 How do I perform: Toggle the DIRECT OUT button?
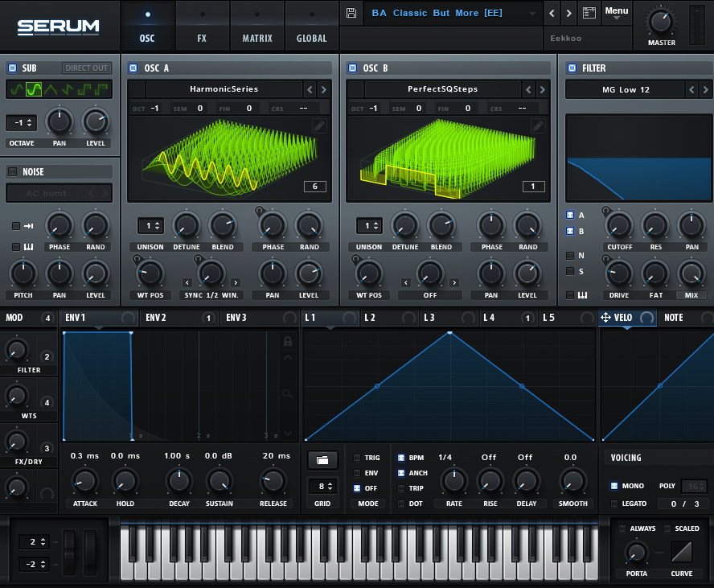tap(87, 68)
